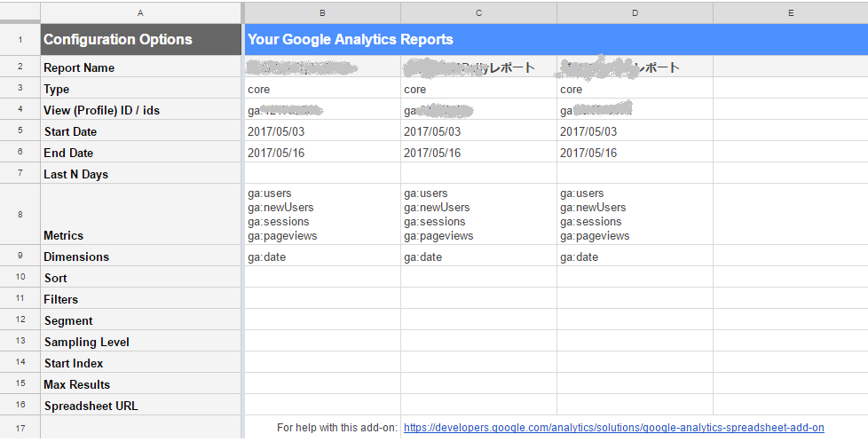Select the Spreadsheet URL label cell
The width and height of the screenshot is (868, 442).
tap(140, 405)
